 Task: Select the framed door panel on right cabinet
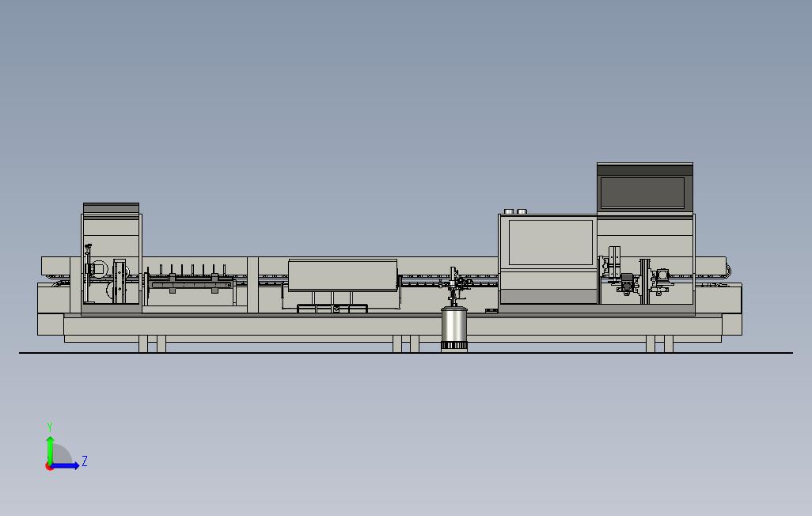click(x=551, y=242)
